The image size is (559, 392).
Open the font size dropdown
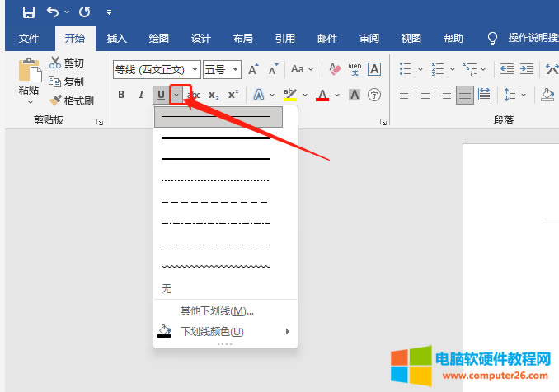(236, 69)
